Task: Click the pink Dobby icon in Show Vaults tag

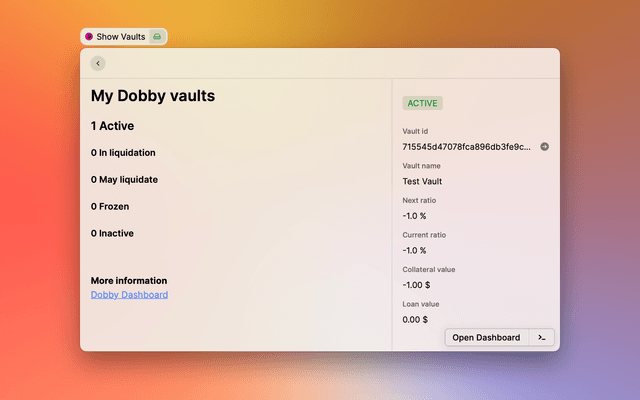Action: coord(89,37)
